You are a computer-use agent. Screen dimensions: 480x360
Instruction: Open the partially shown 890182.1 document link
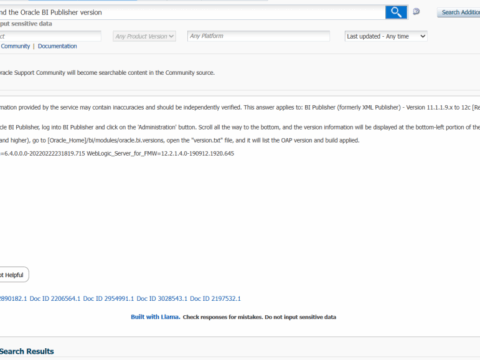point(13,298)
